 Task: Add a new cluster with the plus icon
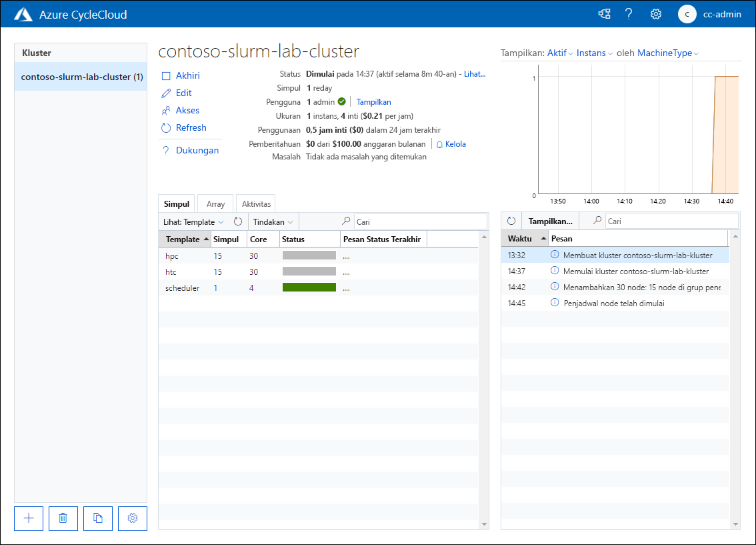click(28, 518)
